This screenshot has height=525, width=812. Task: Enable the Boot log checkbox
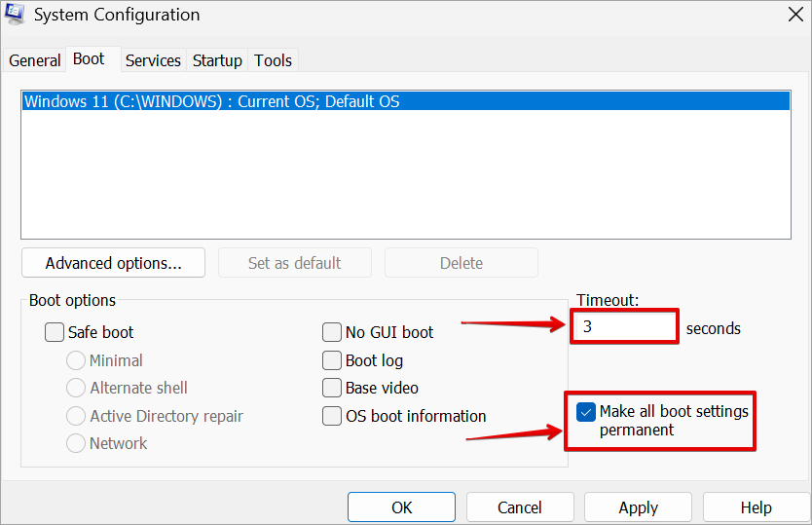[x=332, y=360]
